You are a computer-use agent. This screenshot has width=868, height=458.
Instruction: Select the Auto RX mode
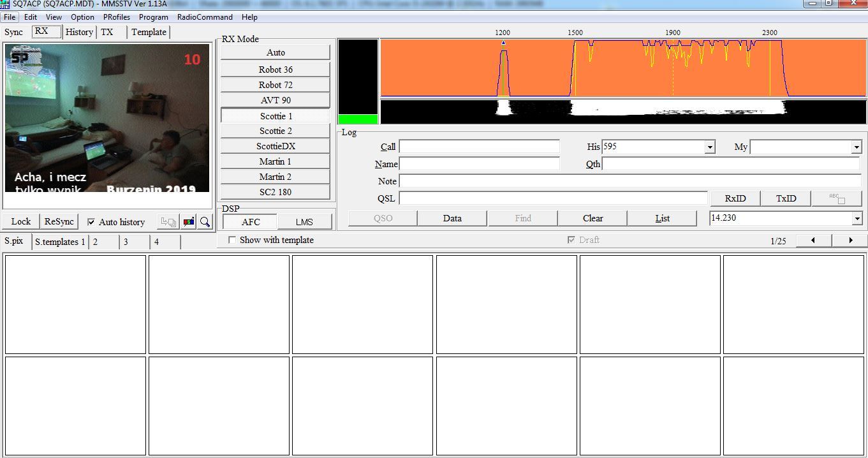point(276,53)
